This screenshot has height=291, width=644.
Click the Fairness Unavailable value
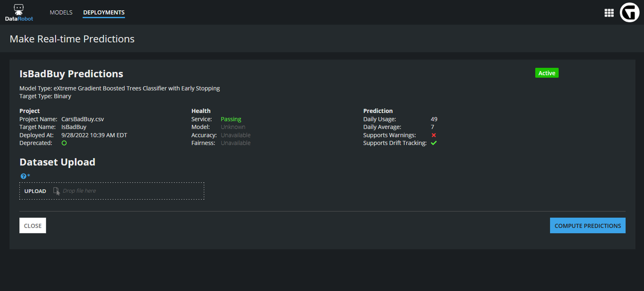(x=236, y=143)
